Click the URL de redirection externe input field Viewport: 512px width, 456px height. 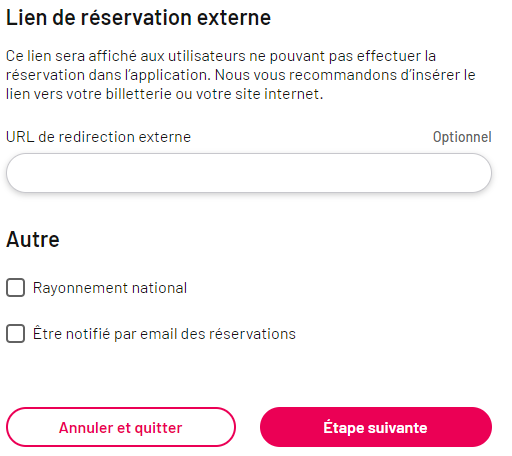(249, 173)
